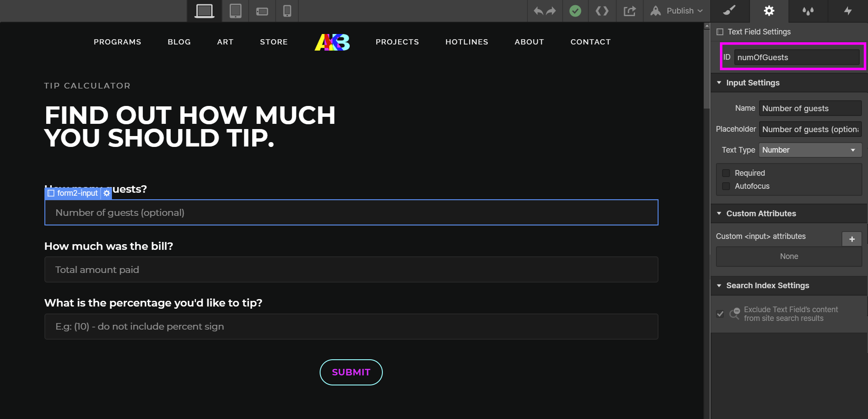Open the Text Type Number dropdown

810,150
